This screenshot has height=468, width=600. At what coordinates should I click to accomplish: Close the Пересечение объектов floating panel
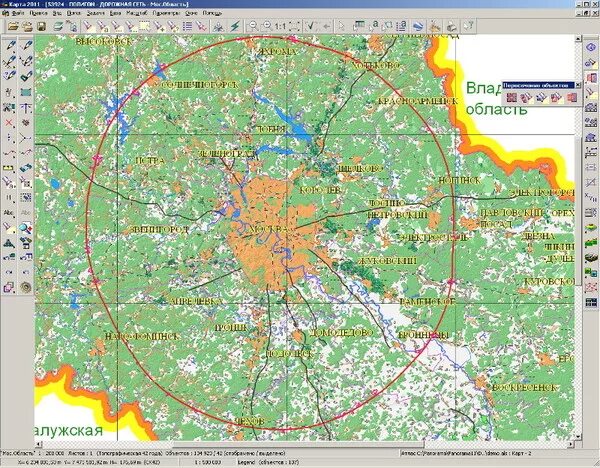coord(578,85)
